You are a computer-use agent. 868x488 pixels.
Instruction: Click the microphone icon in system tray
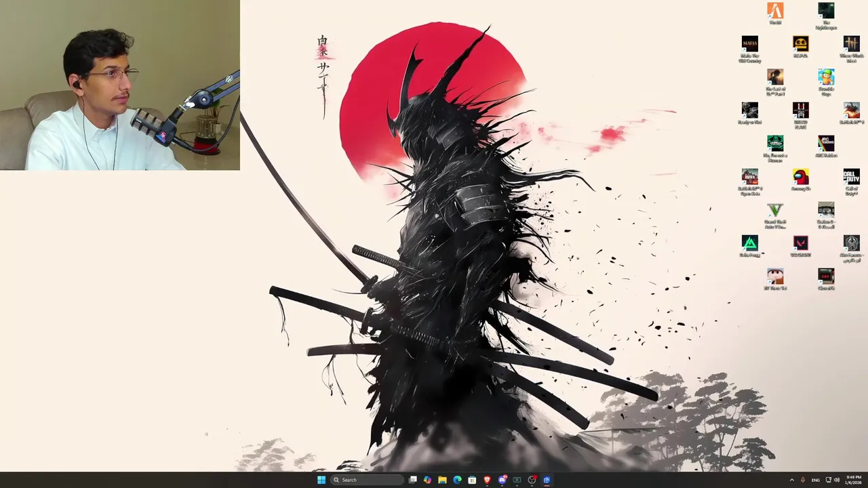tap(803, 480)
